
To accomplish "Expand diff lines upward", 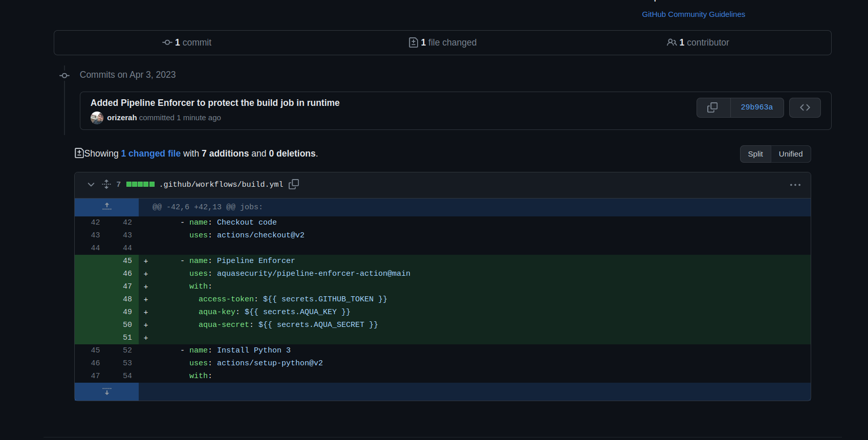I will pyautogui.click(x=106, y=207).
